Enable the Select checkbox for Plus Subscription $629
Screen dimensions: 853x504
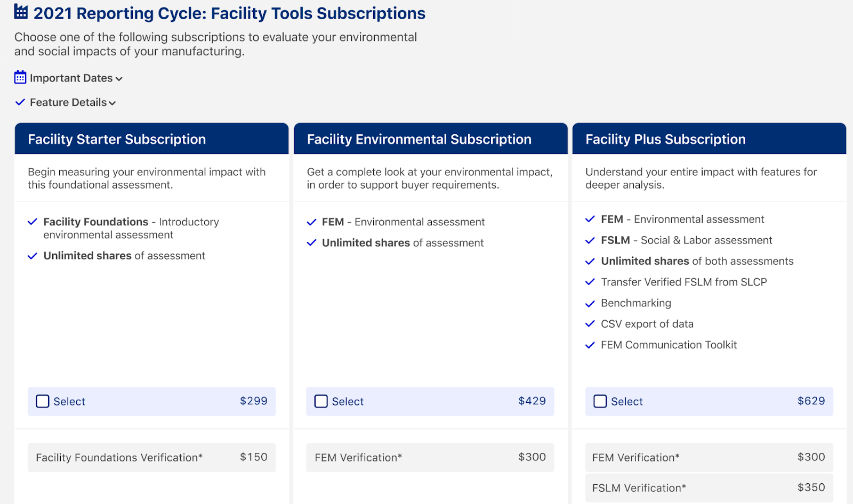coord(600,401)
